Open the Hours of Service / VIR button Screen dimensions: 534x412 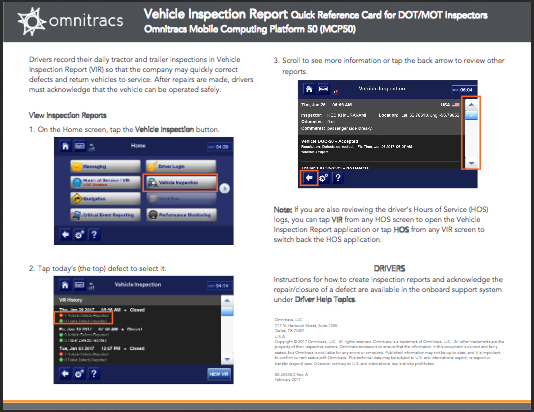click(105, 182)
